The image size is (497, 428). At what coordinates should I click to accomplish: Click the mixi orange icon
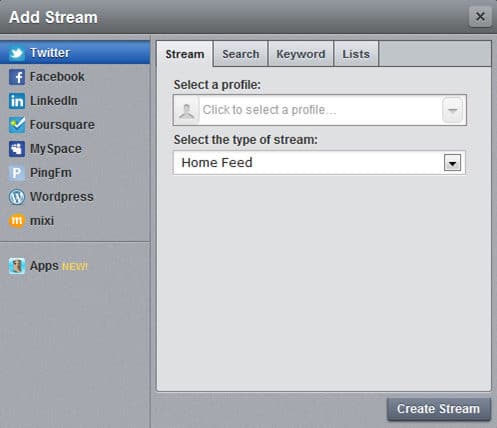click(x=17, y=221)
